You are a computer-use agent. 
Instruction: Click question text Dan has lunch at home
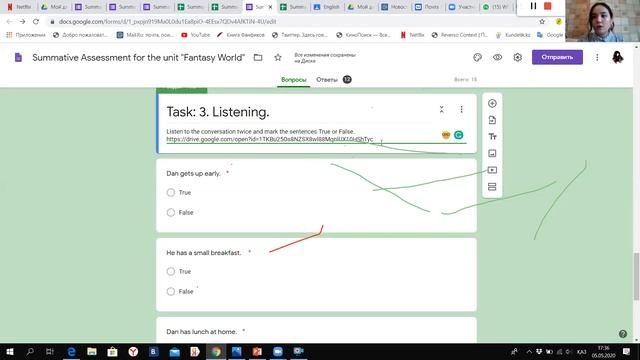(201, 332)
